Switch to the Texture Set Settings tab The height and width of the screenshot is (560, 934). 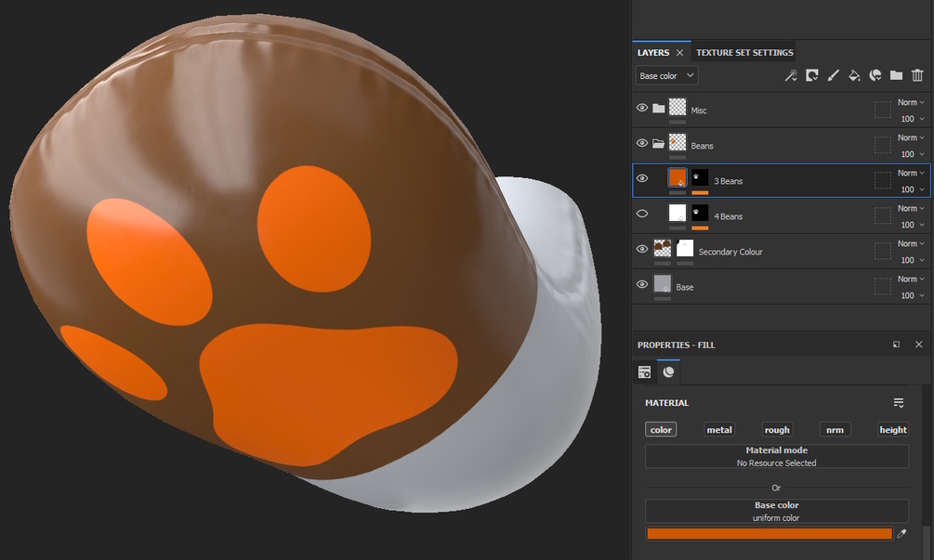click(744, 52)
